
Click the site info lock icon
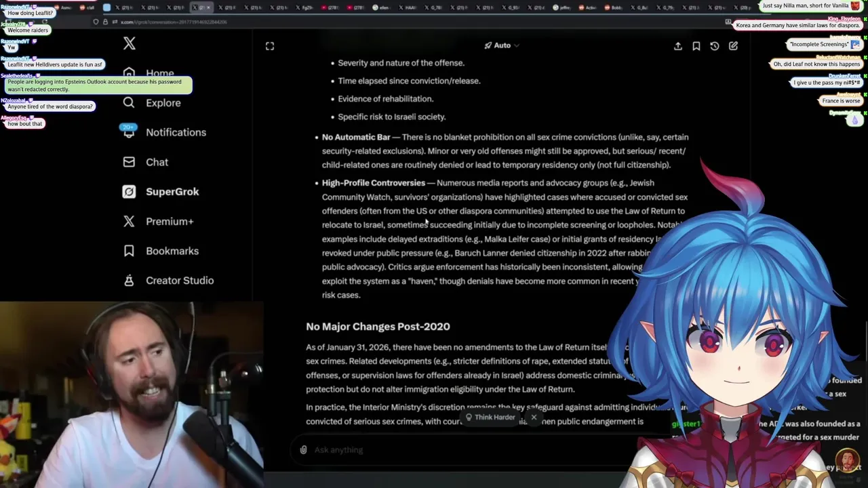[x=104, y=22]
